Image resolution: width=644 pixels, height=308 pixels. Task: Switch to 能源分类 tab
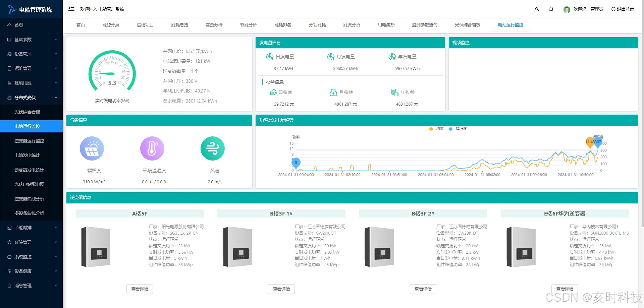(111, 25)
